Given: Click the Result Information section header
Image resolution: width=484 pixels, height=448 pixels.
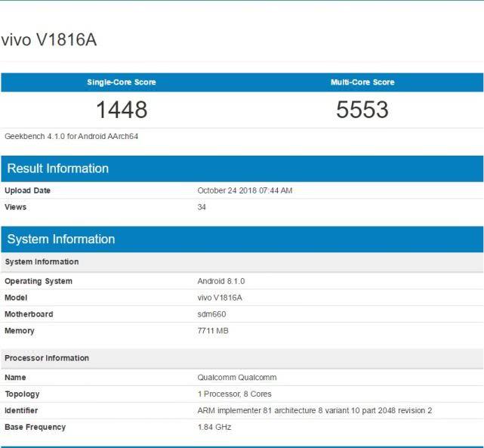Looking at the screenshot, I should [x=242, y=168].
